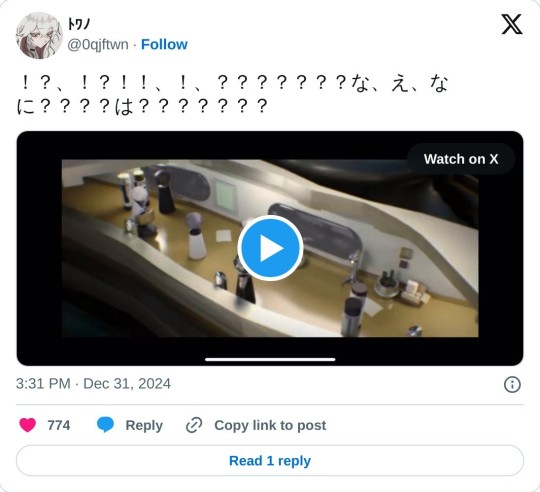Select Copy link to post
Image resolution: width=540 pixels, height=492 pixels.
click(270, 426)
